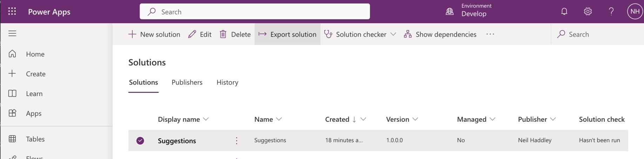Open more commands ellipsis in toolbar
The width and height of the screenshot is (644, 159).
[x=490, y=34]
